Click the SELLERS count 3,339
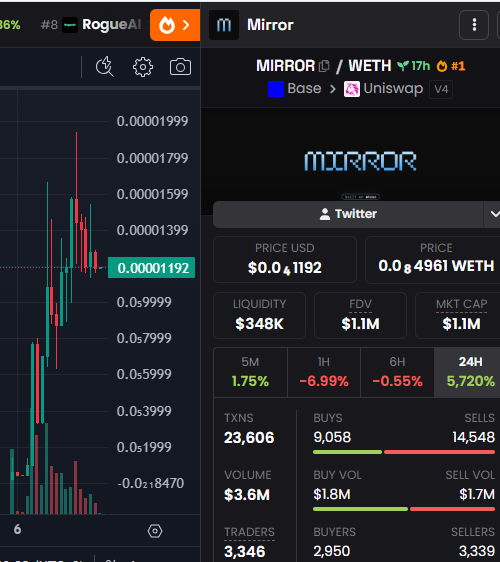Image resolution: width=500 pixels, height=562 pixels. pyautogui.click(x=477, y=551)
